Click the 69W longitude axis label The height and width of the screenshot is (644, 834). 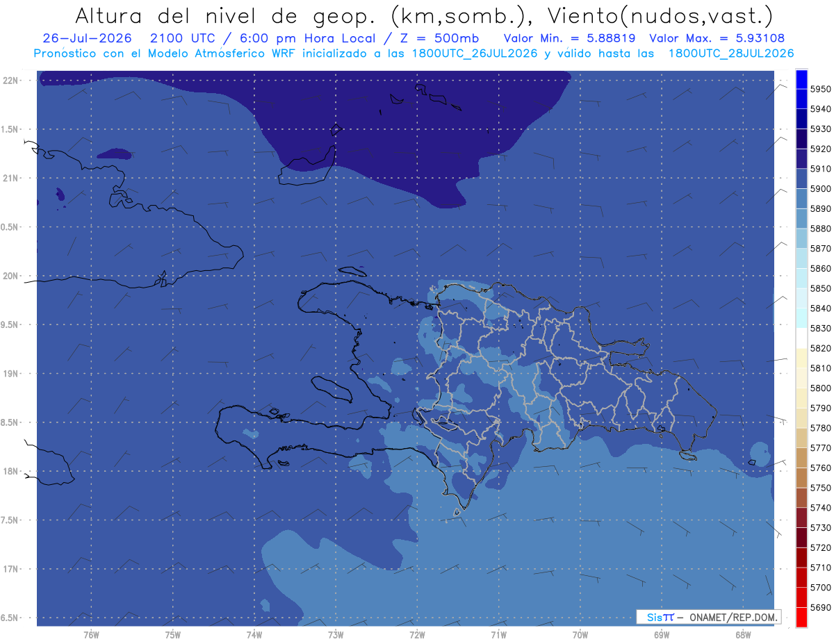(x=662, y=634)
